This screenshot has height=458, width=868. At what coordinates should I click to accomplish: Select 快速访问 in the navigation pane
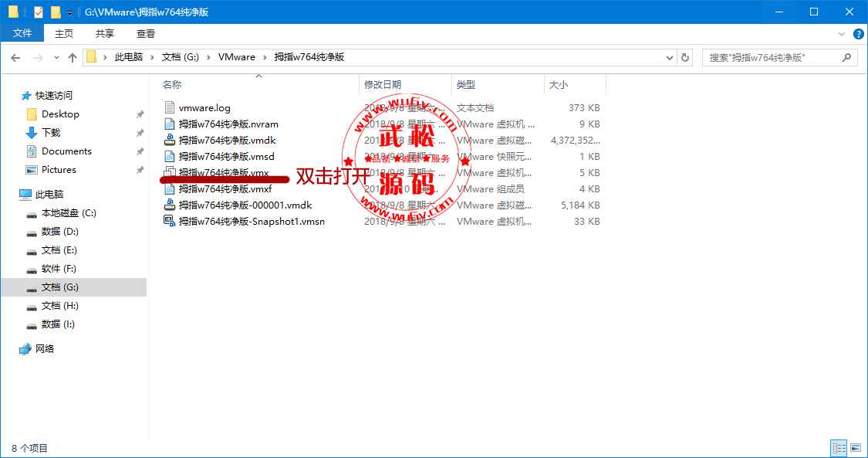click(x=54, y=95)
